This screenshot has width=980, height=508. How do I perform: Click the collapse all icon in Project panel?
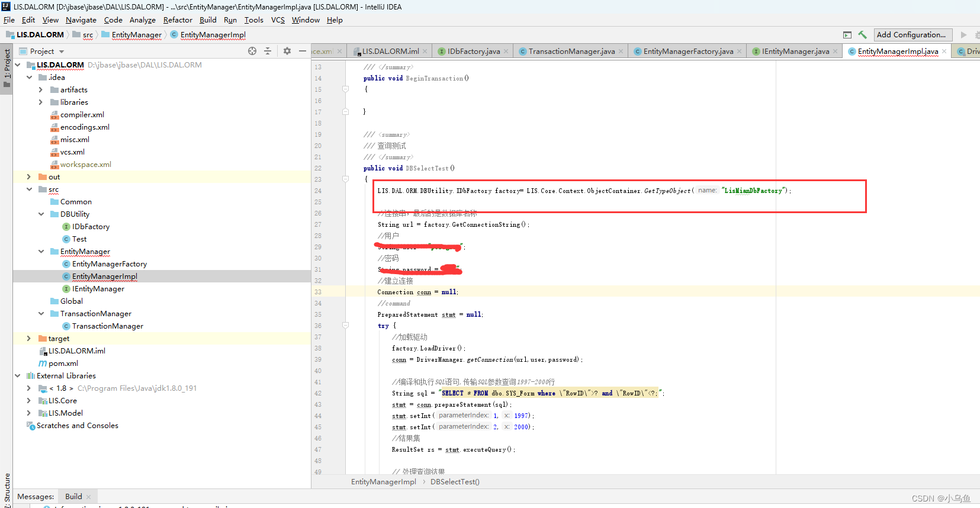pyautogui.click(x=268, y=51)
